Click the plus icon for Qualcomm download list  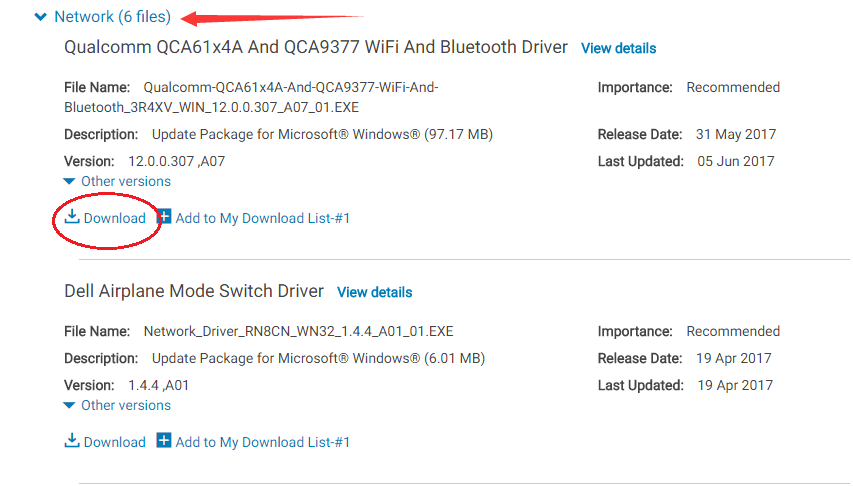164,216
